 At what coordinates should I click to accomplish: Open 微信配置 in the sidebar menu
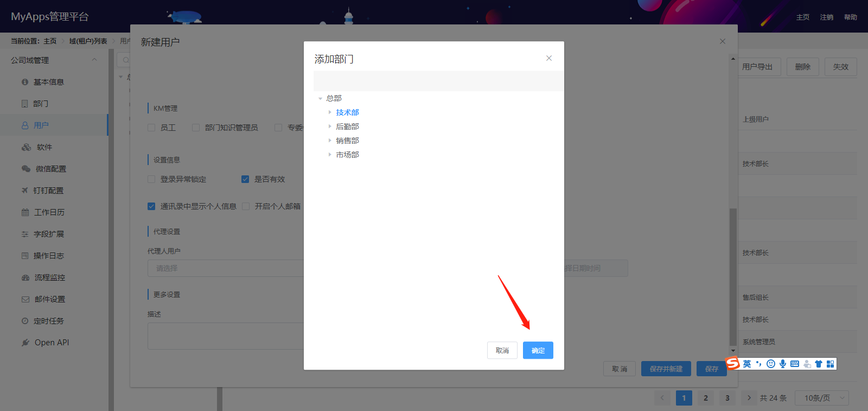(50, 169)
